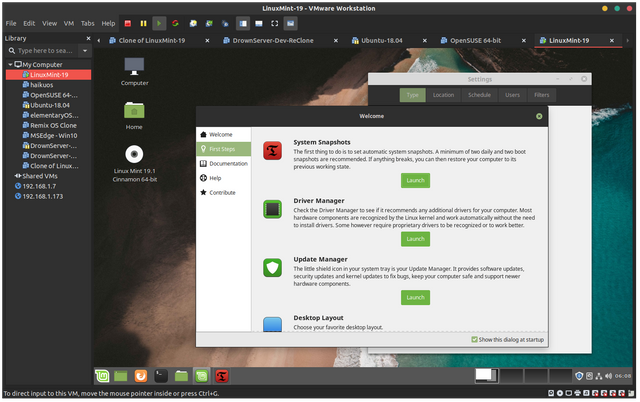
Task: Open Location tab in Settings window
Action: [x=443, y=95]
